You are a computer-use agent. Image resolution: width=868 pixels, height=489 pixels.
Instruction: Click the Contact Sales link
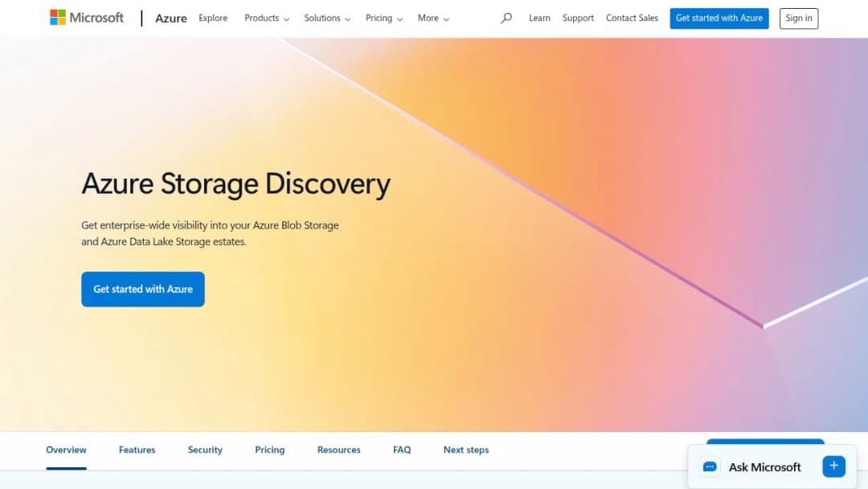point(633,18)
